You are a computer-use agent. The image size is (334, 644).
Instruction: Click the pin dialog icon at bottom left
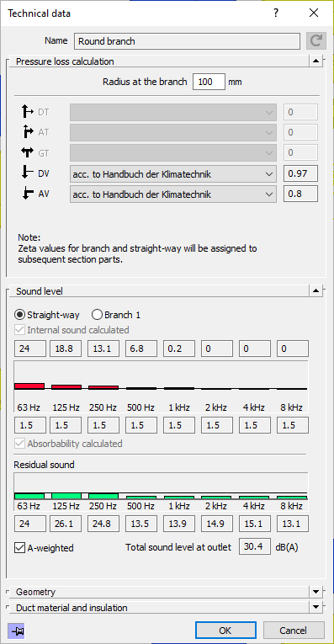17,631
